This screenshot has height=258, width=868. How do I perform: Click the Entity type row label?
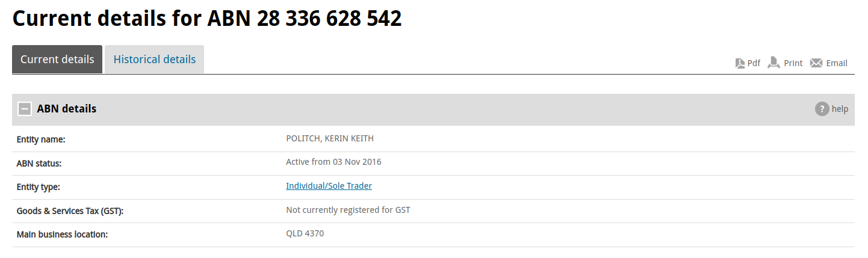point(39,187)
